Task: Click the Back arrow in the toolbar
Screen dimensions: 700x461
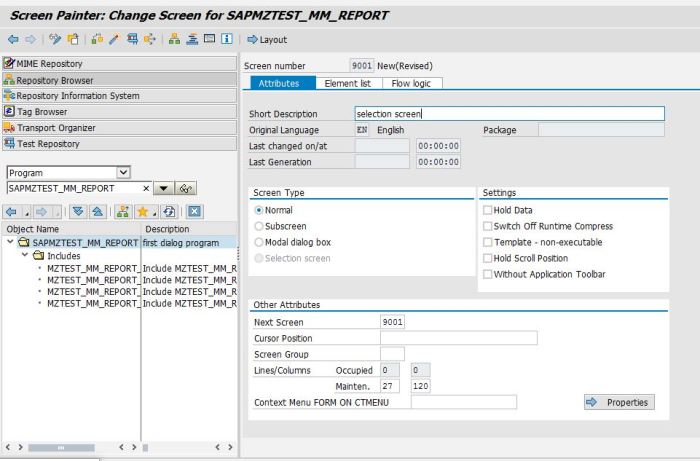Action: 12,40
